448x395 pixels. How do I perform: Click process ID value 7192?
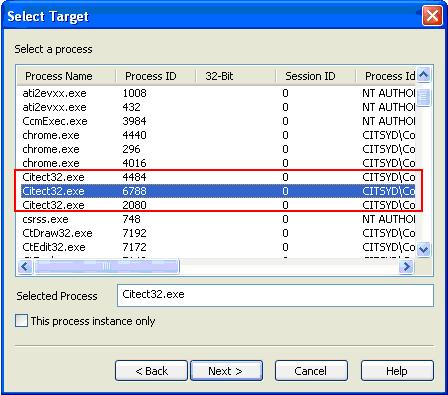pos(134,233)
